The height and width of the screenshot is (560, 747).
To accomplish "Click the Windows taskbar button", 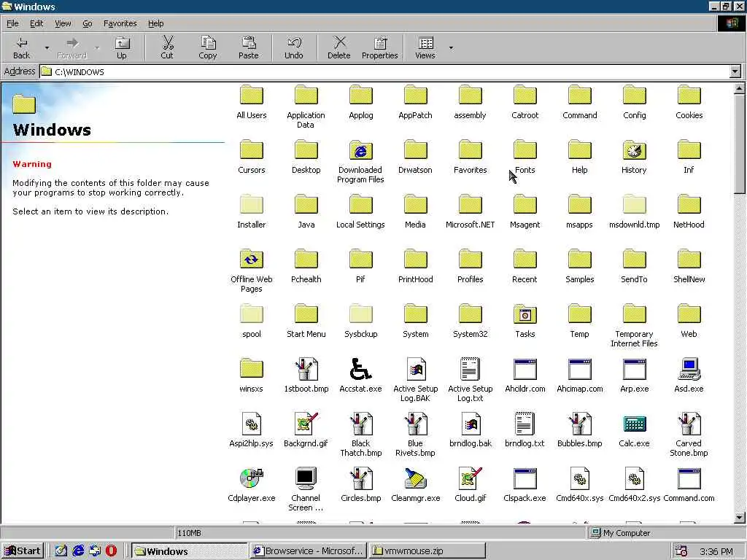I will coord(189,551).
